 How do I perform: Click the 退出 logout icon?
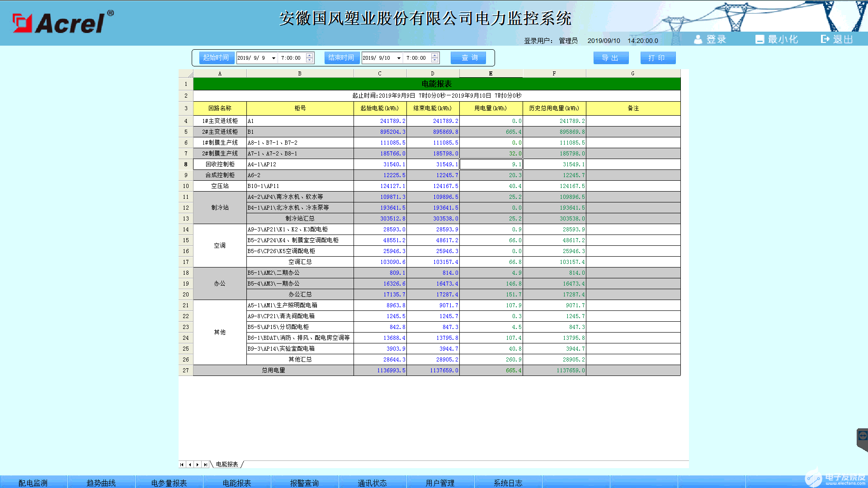coord(825,39)
